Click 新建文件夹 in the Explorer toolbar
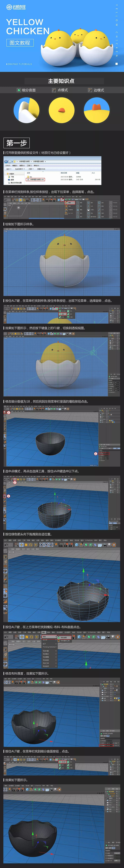The image size is (124, 868). click(41, 169)
